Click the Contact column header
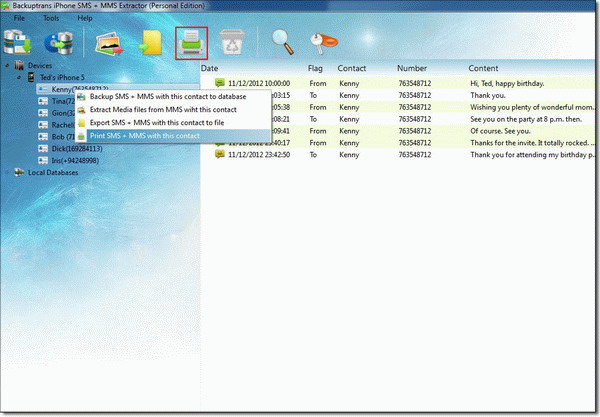This screenshot has height=417, width=600. tap(352, 68)
